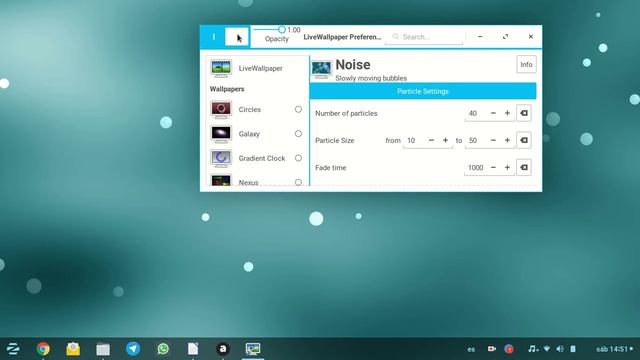The width and height of the screenshot is (640, 360).
Task: Click the screen recorder tray icon
Action: 491,349
